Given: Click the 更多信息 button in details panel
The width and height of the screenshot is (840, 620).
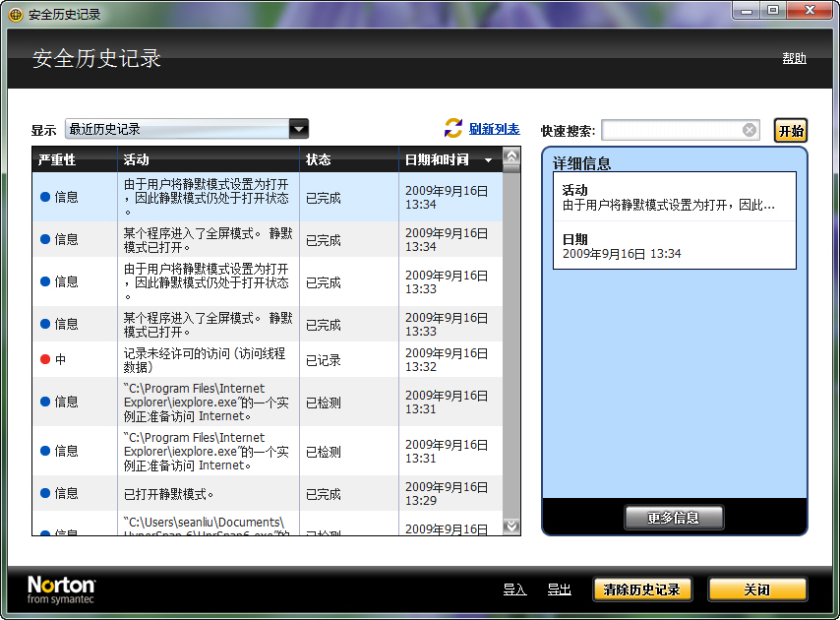Looking at the screenshot, I should coord(674,517).
